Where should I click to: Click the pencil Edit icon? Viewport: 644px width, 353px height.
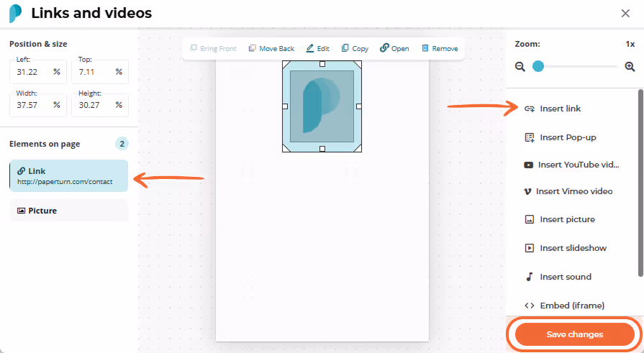click(x=309, y=48)
